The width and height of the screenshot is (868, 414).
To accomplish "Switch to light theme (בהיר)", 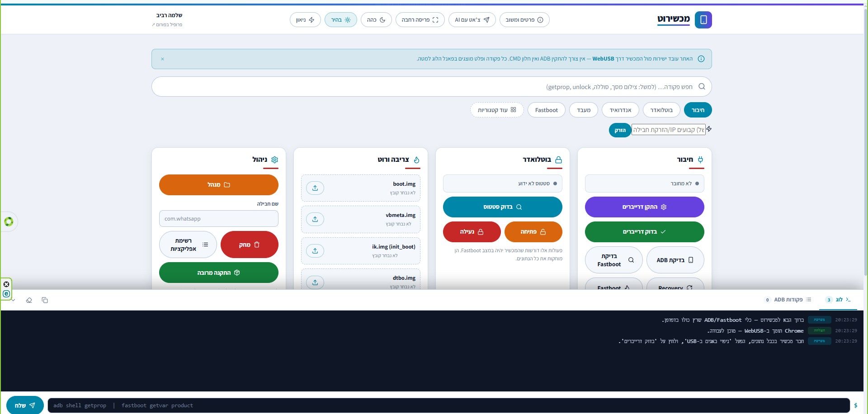I will (341, 20).
